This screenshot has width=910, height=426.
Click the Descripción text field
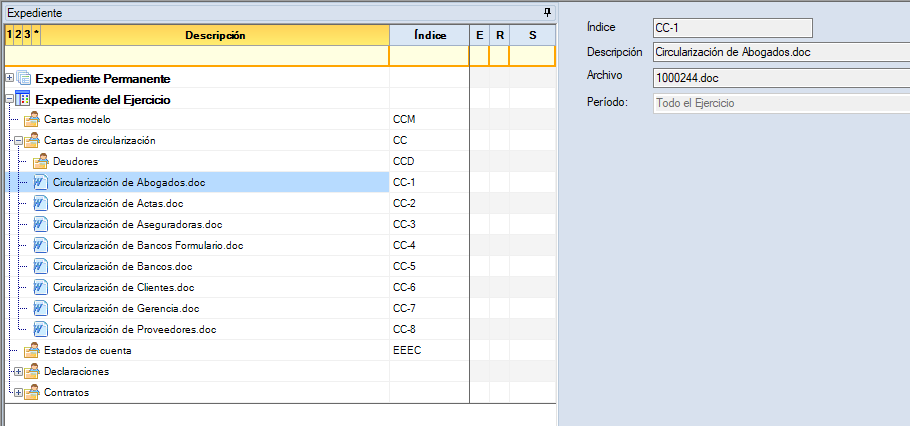pyautogui.click(x=779, y=52)
